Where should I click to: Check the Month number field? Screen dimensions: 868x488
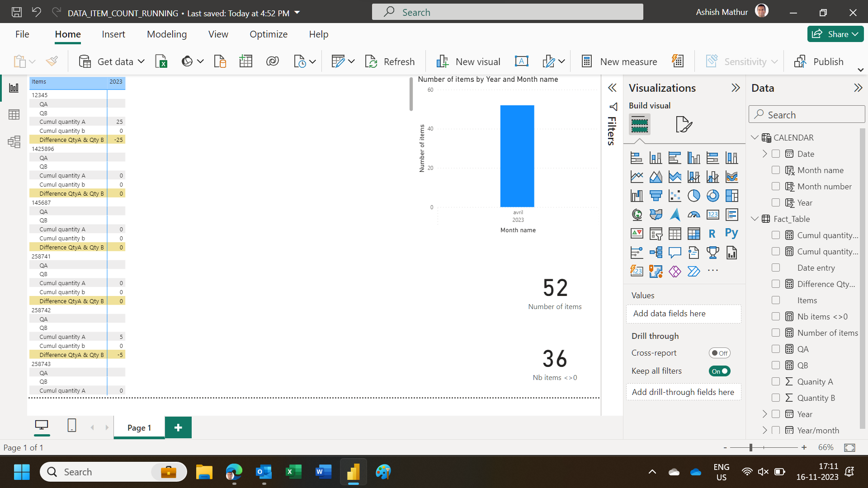776,186
